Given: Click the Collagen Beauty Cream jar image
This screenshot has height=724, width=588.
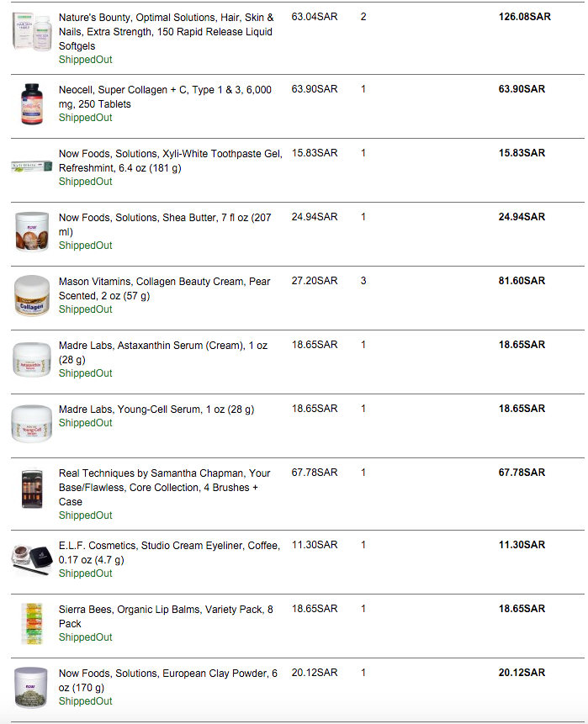Looking at the screenshot, I should pyautogui.click(x=32, y=295).
